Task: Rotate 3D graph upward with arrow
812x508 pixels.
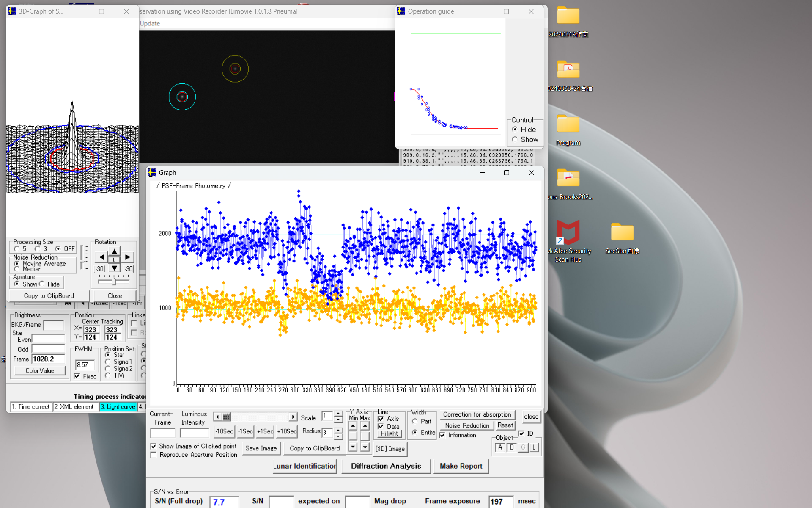Action: (114, 251)
